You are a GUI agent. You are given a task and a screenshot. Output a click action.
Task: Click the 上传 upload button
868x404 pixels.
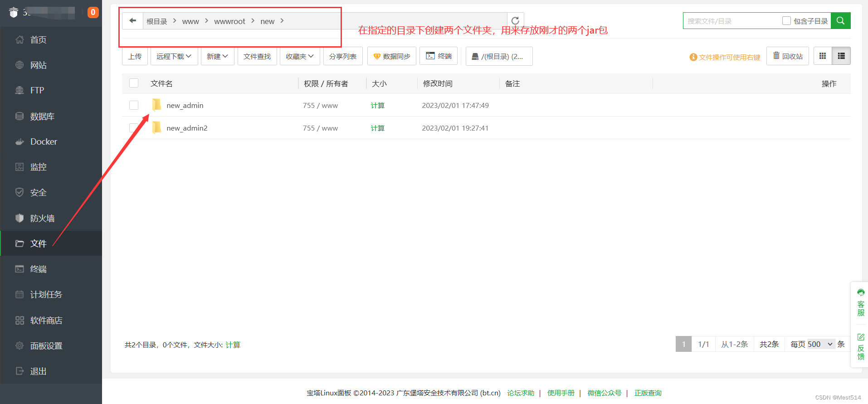(135, 56)
